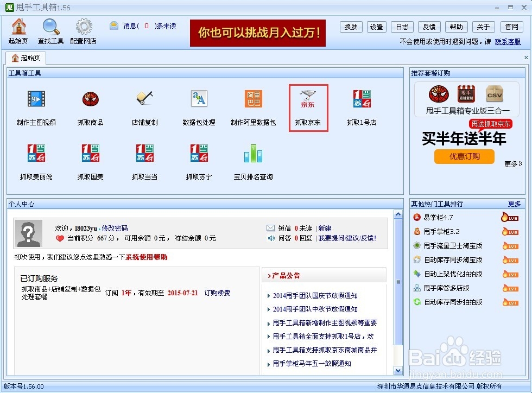This screenshot has height=393, width=532.
Task: Open the 日志 log button
Action: (402, 27)
